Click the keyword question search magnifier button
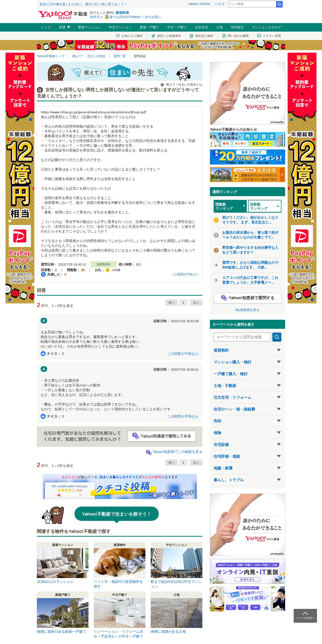Screen dimensions: 322x644 (x=277, y=337)
